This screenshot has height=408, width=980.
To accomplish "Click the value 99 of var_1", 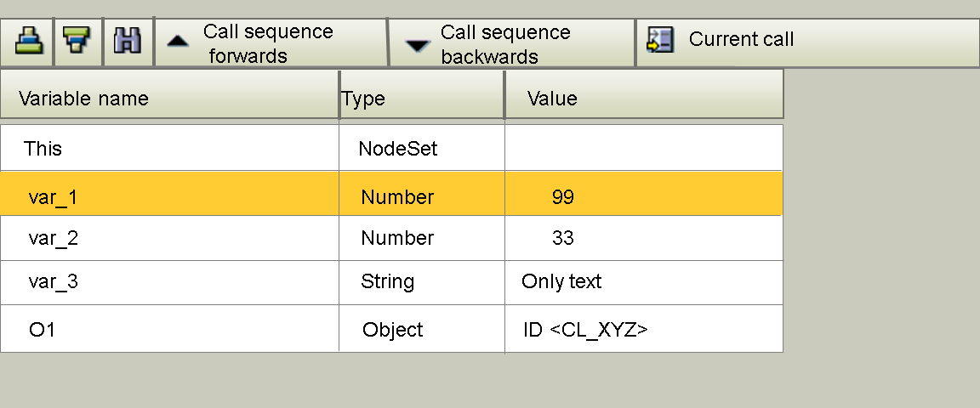I will point(562,197).
